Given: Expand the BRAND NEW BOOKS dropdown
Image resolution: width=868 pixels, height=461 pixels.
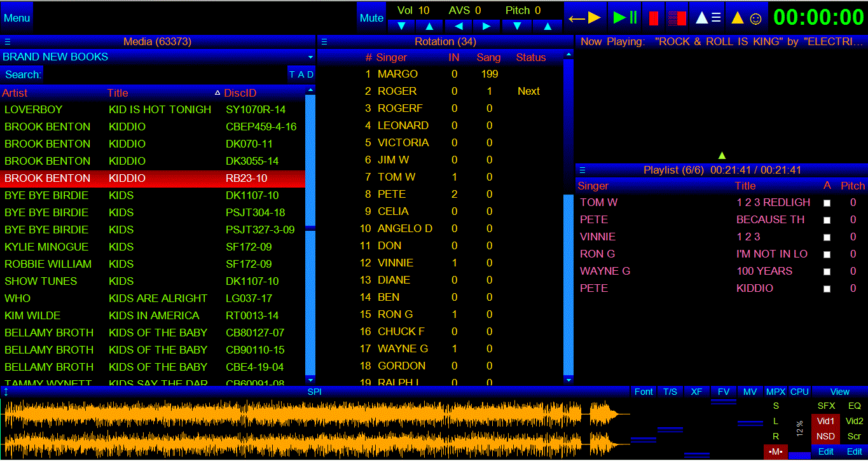Looking at the screenshot, I should pos(310,57).
